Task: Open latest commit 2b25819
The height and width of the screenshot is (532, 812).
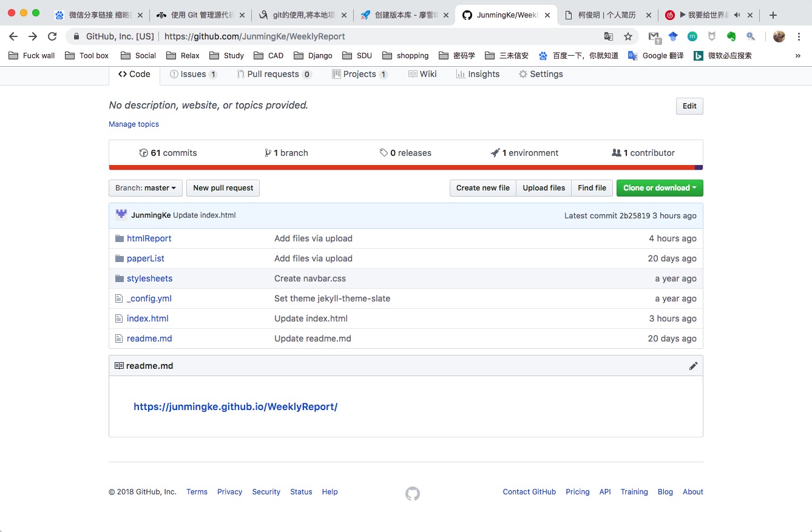Action: pos(635,215)
